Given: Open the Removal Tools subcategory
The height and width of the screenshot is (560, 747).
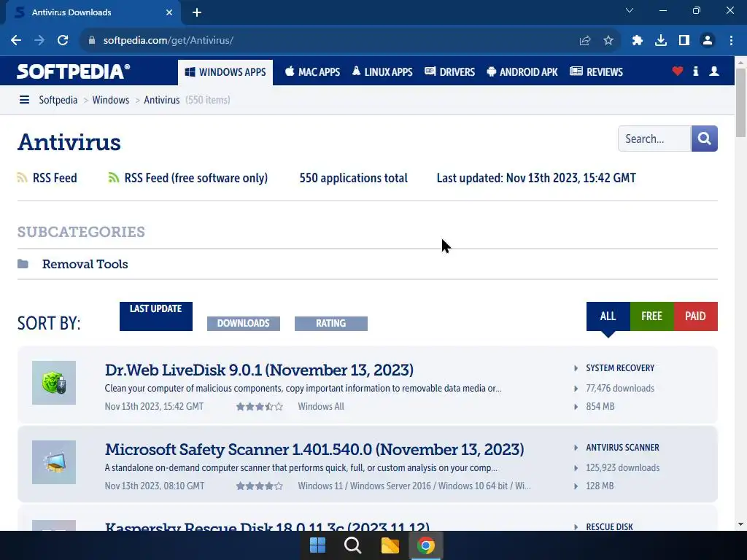Looking at the screenshot, I should (x=85, y=264).
